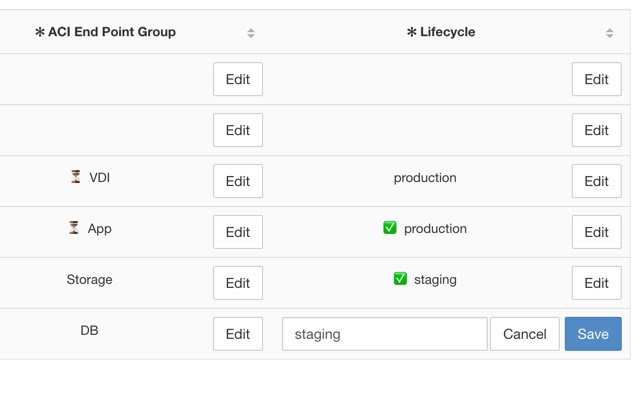Sort by ACI End Point Group column
The width and height of the screenshot is (640, 400).
point(251,33)
